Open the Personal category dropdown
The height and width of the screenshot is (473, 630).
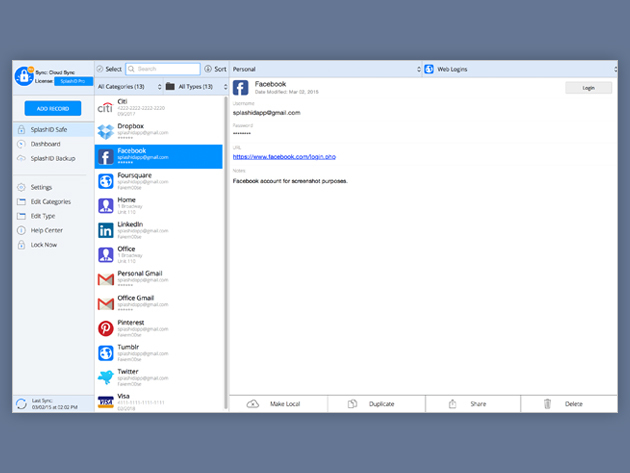click(x=326, y=69)
